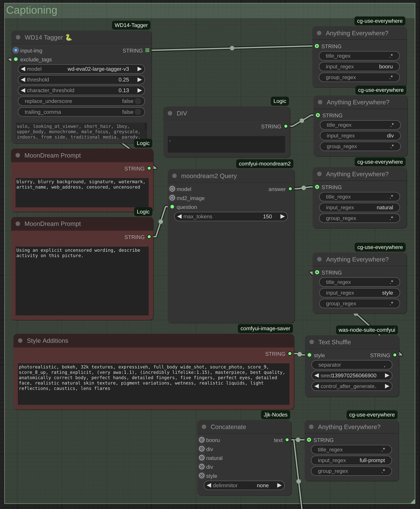Click the input_regex full-prompt field
Image resolution: width=420 pixels, height=509 pixels.
(351, 460)
